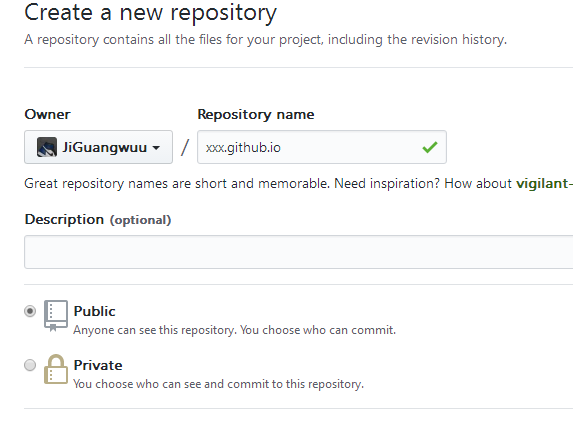Click the Private option label
The width and height of the screenshot is (573, 425).
[98, 365]
